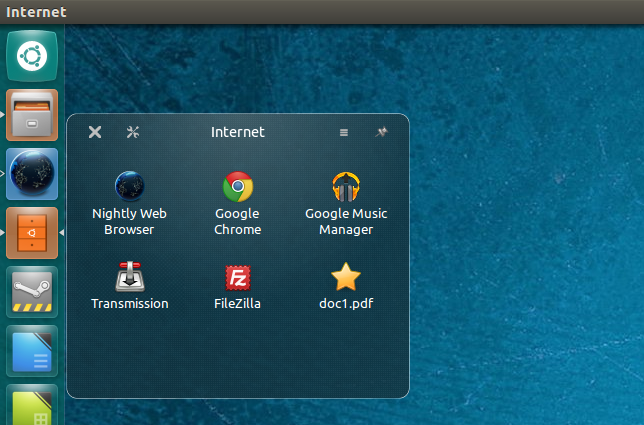
Task: Click the Google Chrome label text
Action: tap(238, 221)
